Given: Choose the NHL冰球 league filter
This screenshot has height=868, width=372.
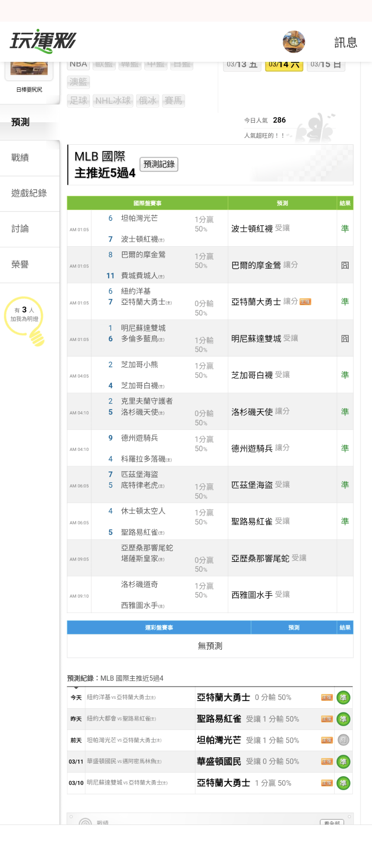Looking at the screenshot, I should [113, 101].
